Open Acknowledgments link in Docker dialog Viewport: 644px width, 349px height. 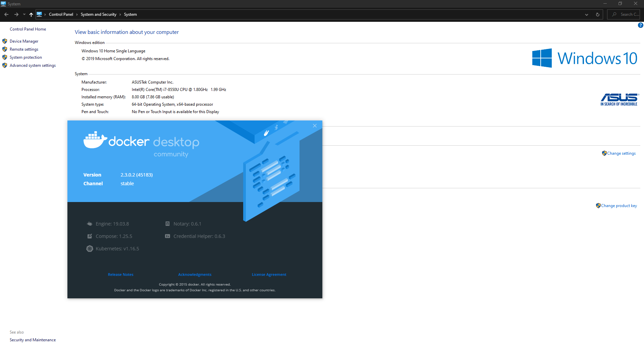tap(195, 275)
